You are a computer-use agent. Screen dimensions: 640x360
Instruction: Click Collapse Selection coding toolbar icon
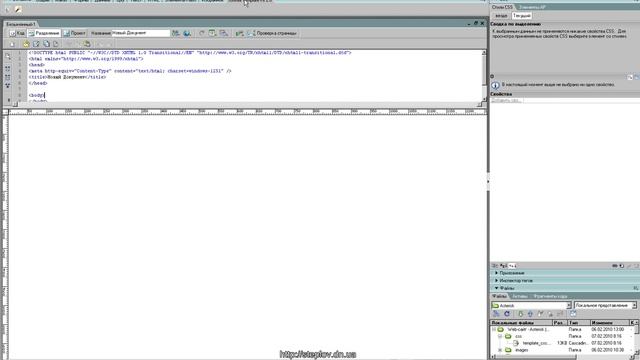point(8,77)
